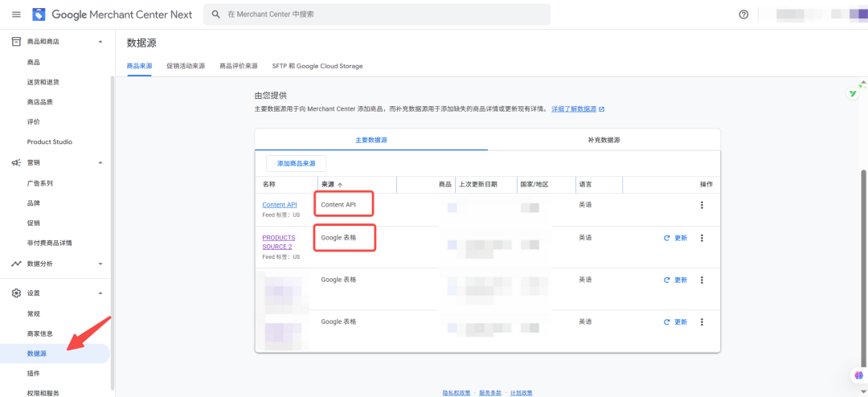
Task: Click 英语 in the Content API row
Action: pos(585,205)
